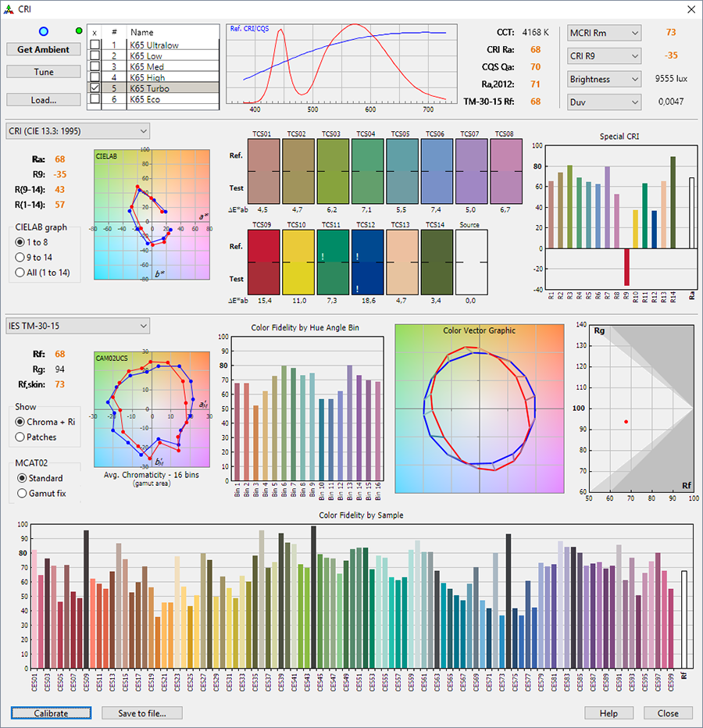Click the red point in Rg-Rf plot

[x=626, y=422]
